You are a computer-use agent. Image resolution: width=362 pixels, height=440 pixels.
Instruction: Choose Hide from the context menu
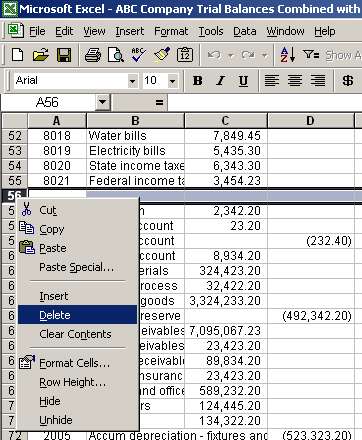[x=77, y=401]
